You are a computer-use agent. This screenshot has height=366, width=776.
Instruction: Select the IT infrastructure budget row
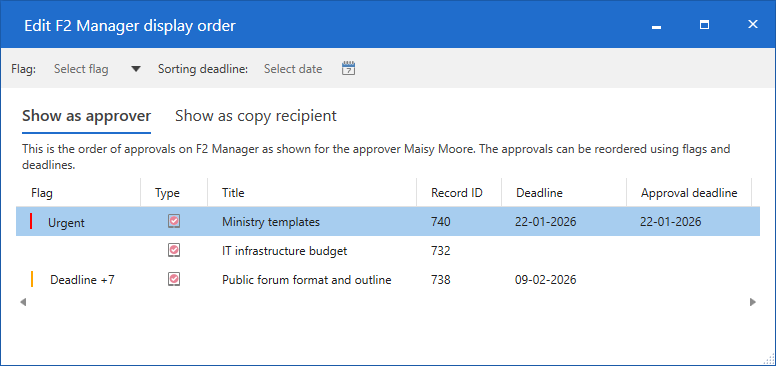388,251
